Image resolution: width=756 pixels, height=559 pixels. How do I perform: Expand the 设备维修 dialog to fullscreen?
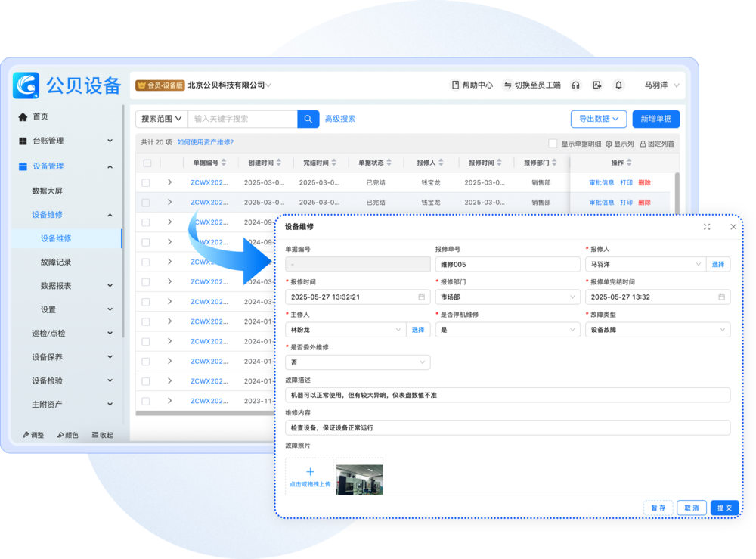tap(707, 227)
